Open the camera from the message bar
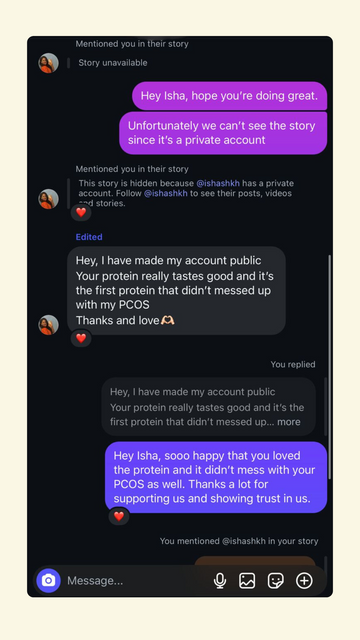This screenshot has width=360, height=640. [48, 580]
